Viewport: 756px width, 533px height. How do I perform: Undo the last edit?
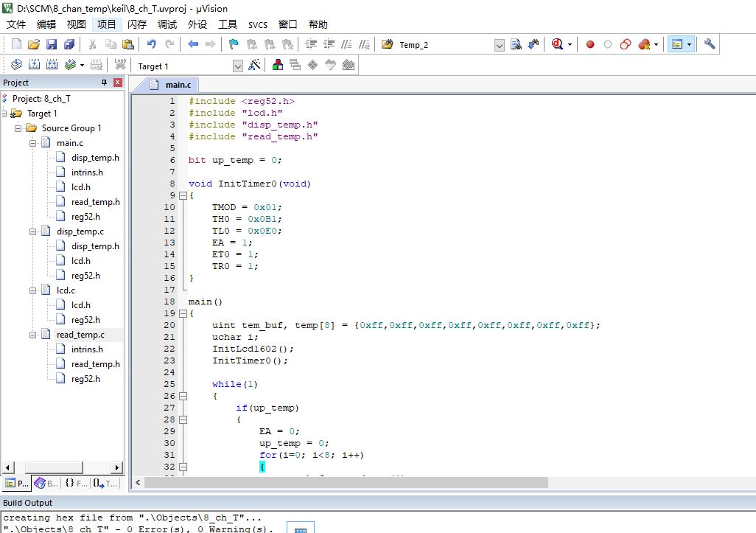pyautogui.click(x=151, y=44)
